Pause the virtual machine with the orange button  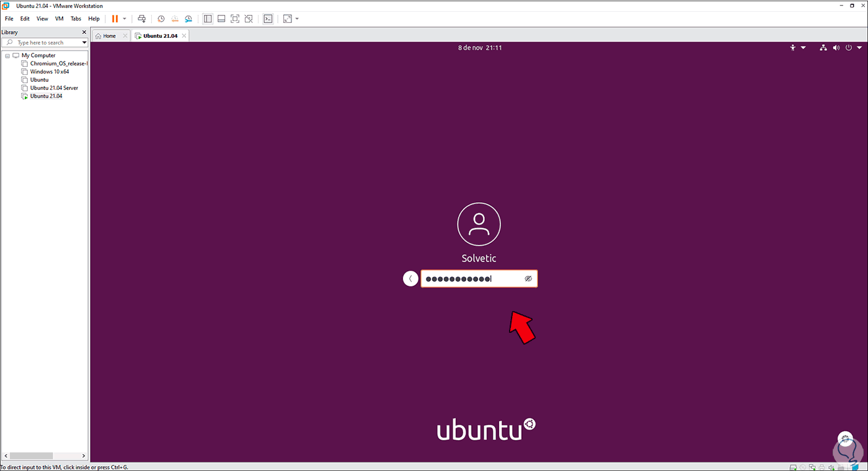coord(115,19)
